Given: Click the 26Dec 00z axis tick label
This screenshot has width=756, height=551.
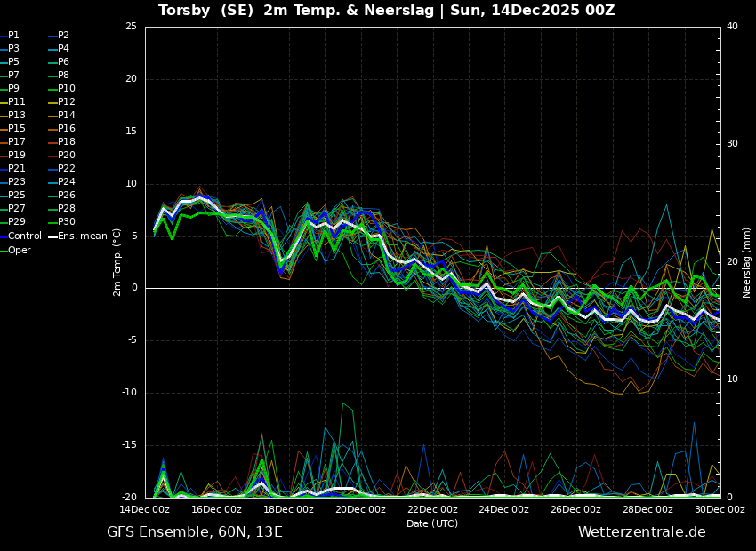Looking at the screenshot, I should point(576,509).
